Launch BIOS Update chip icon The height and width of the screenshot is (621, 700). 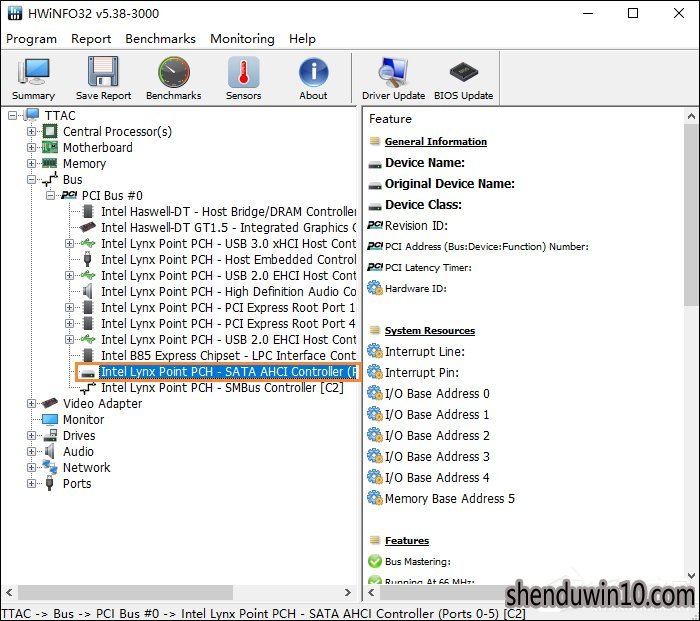click(x=463, y=71)
